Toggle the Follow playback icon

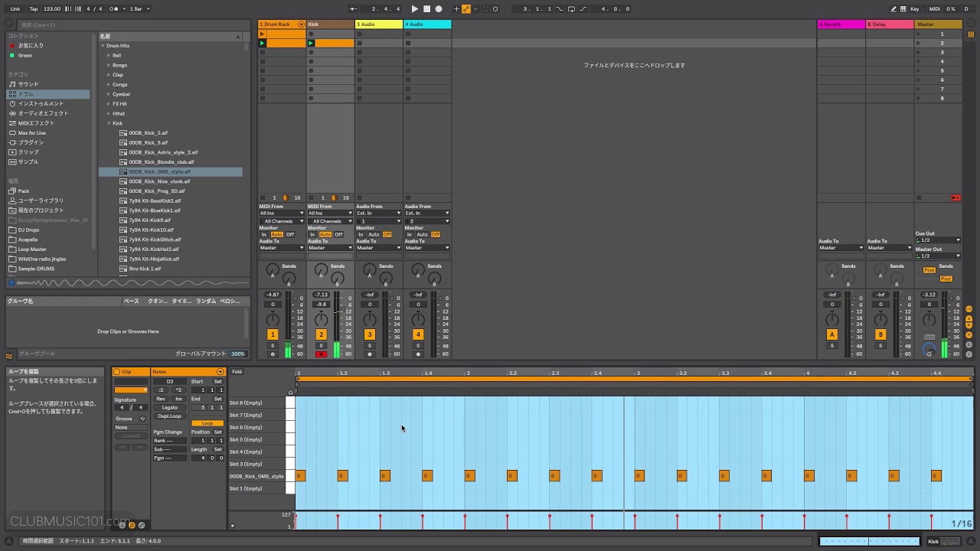[354, 8]
